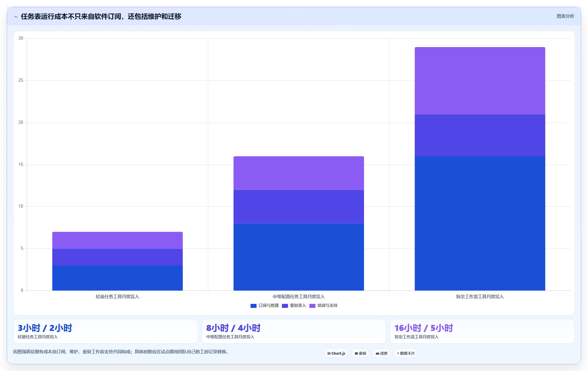The image size is (588, 371).
Task: Click the blue 订阅与管理 segment of the 复杂工作流 bar
Action: point(480,223)
